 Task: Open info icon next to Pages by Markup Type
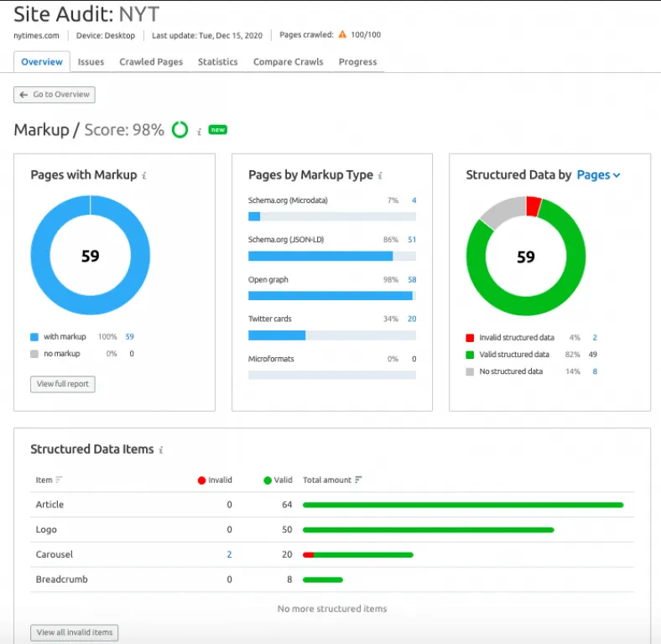(380, 175)
